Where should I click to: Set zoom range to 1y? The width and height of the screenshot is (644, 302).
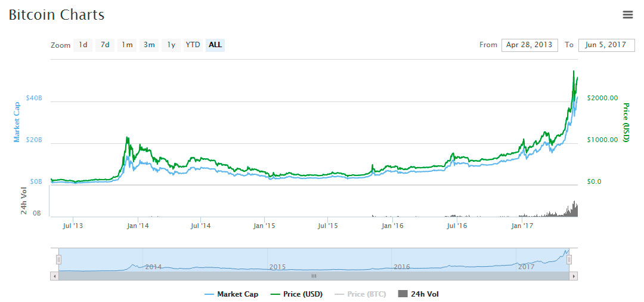[171, 45]
